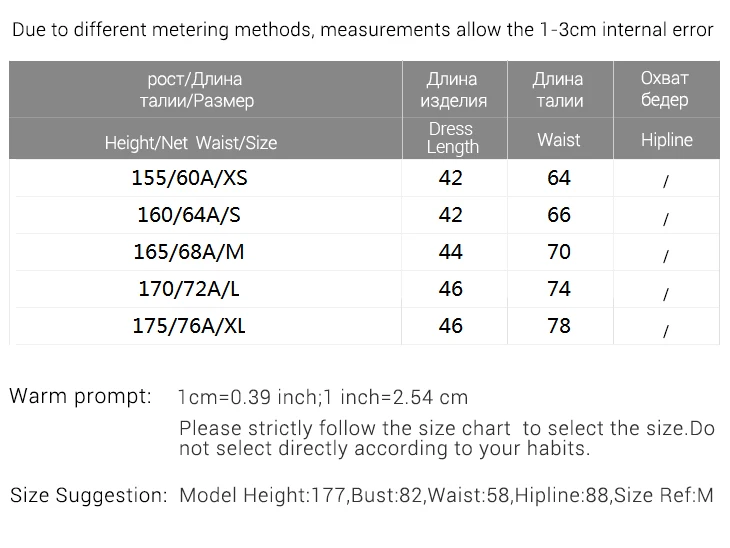Click the Height/Net Waist/Size header
The height and width of the screenshot is (548, 730).
click(191, 143)
